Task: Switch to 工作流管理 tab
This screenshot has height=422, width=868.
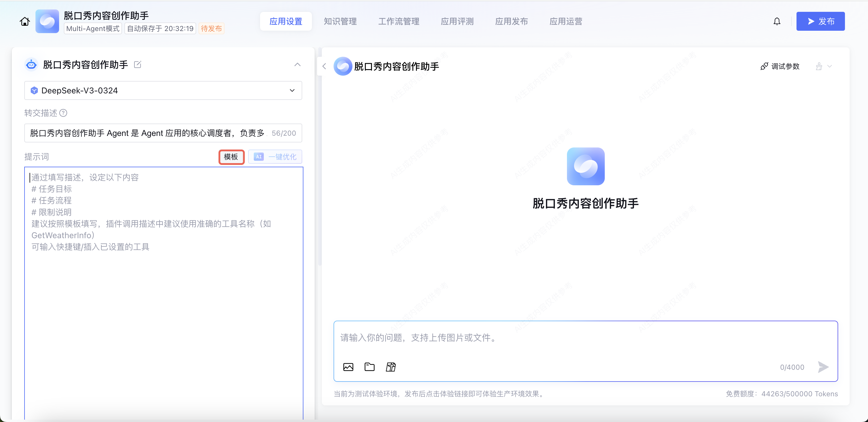Action: (398, 22)
